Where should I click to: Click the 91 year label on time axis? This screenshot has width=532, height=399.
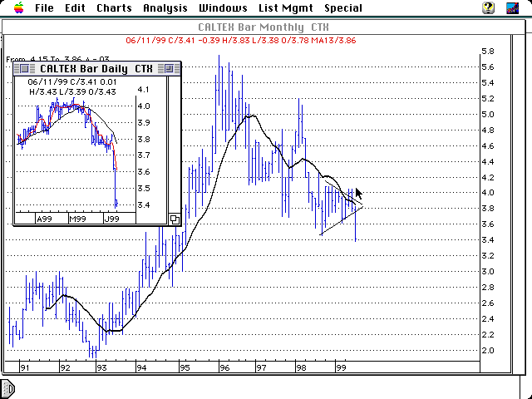[x=25, y=367]
